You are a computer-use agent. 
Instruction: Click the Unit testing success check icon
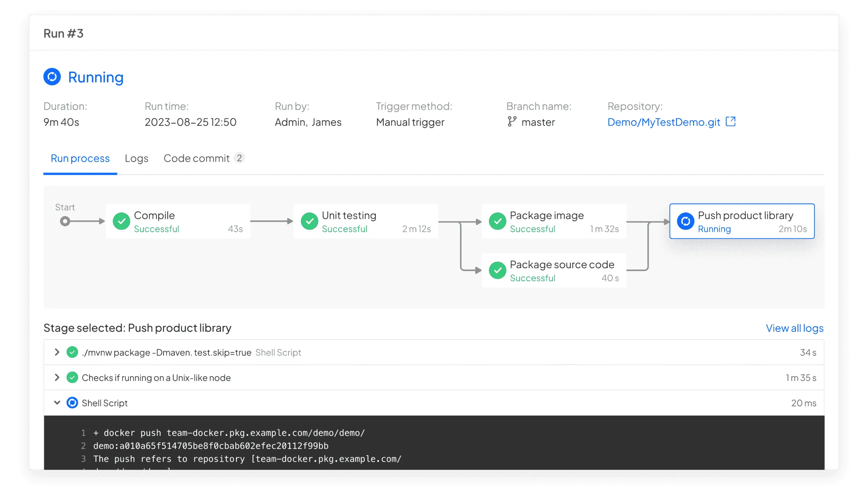(x=309, y=221)
